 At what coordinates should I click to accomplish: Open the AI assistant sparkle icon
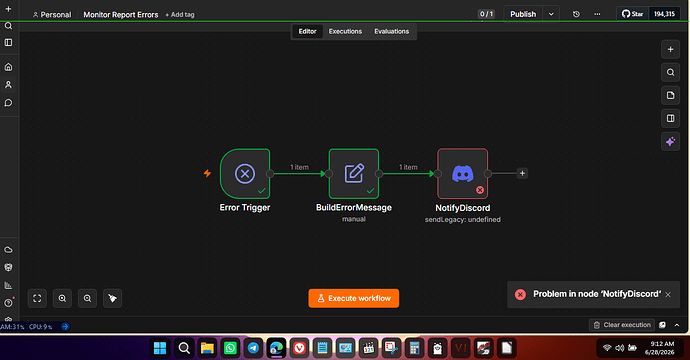click(670, 142)
